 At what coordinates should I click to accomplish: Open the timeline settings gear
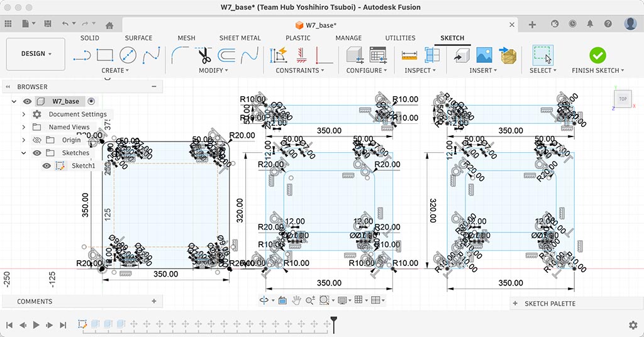coord(633,325)
